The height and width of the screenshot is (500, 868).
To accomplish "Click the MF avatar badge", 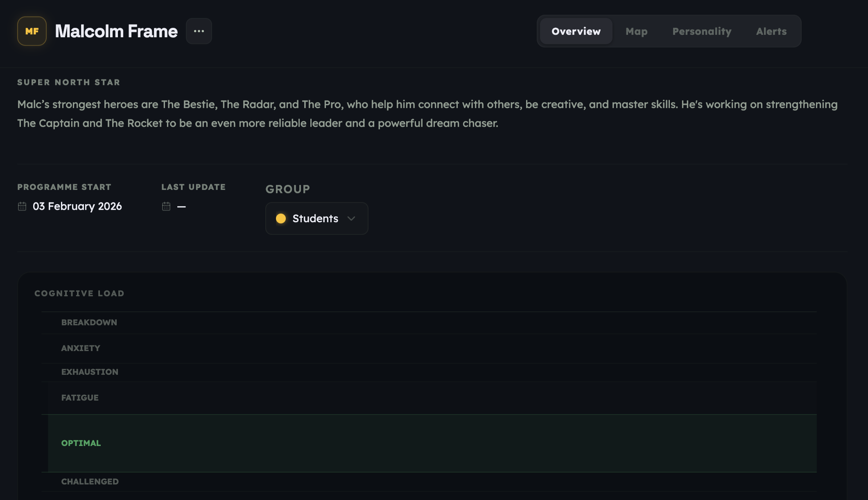I will (32, 31).
